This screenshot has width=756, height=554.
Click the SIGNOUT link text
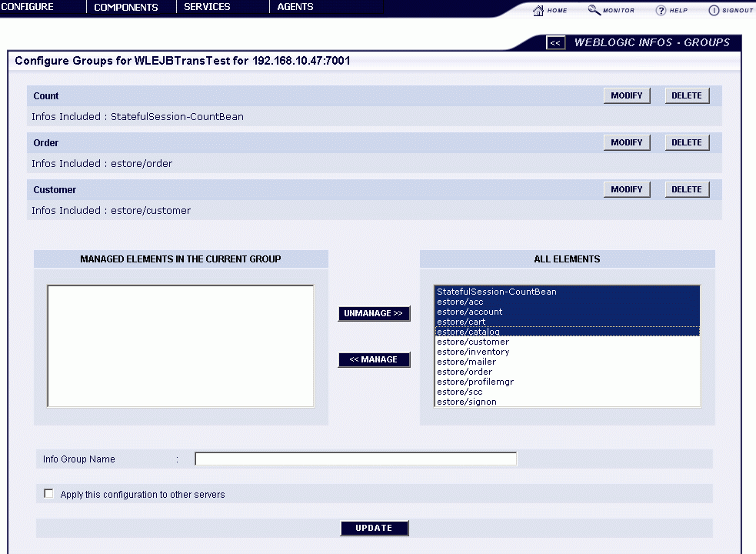pyautogui.click(x=738, y=10)
